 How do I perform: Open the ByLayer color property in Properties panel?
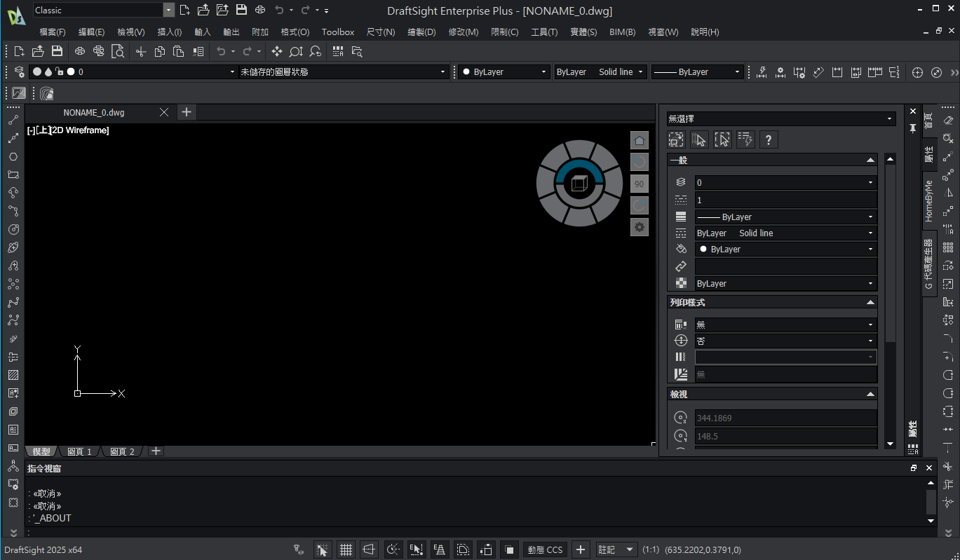pyautogui.click(x=786, y=250)
